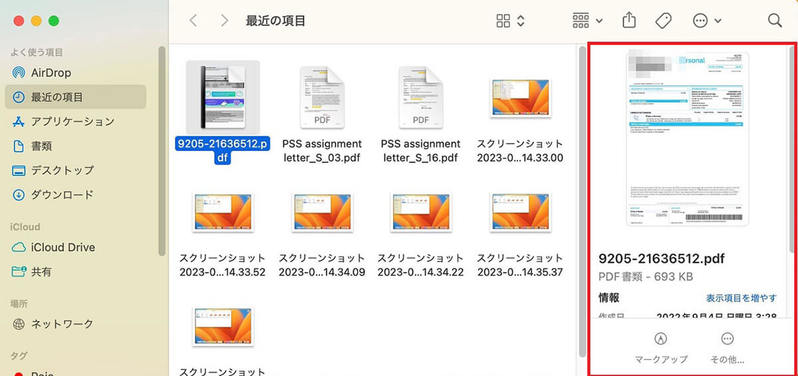Select PSS assignment letter_S_16.pdf icon

421,97
